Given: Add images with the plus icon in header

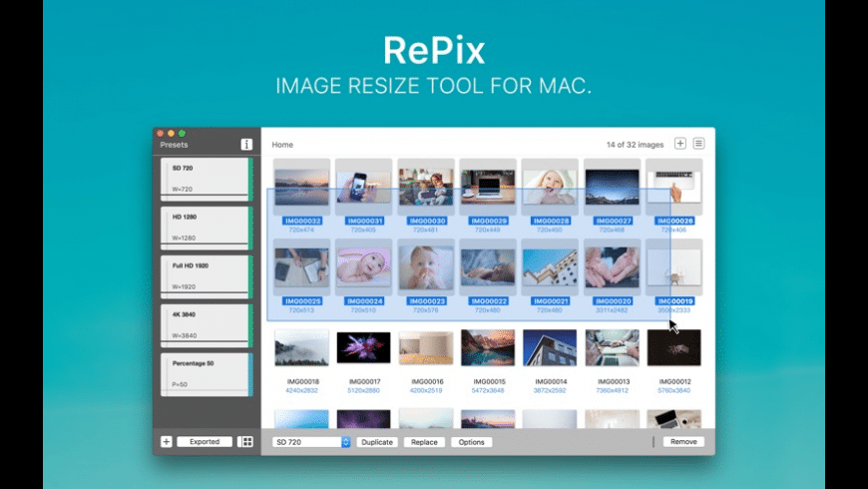Looking at the screenshot, I should [x=679, y=144].
